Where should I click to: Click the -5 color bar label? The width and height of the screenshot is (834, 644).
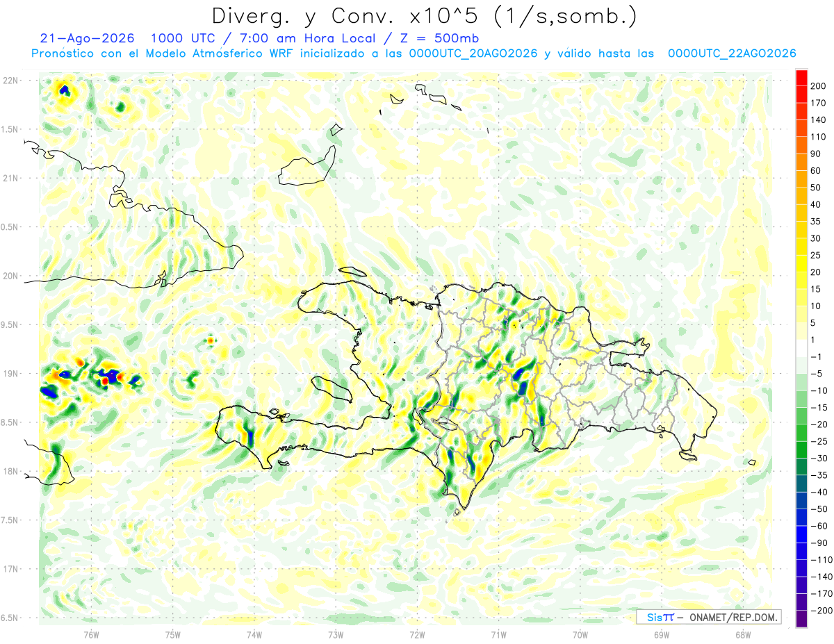pyautogui.click(x=818, y=374)
